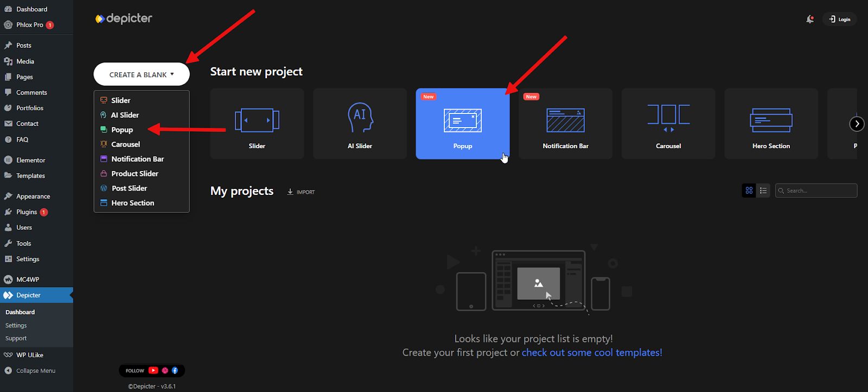The width and height of the screenshot is (868, 392).
Task: Start a new Slider project card
Action: coord(257,124)
